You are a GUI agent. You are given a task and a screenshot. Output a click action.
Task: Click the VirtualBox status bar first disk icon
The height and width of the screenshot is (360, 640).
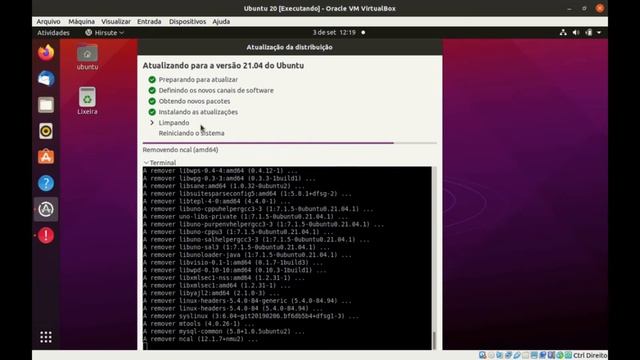[482, 355]
